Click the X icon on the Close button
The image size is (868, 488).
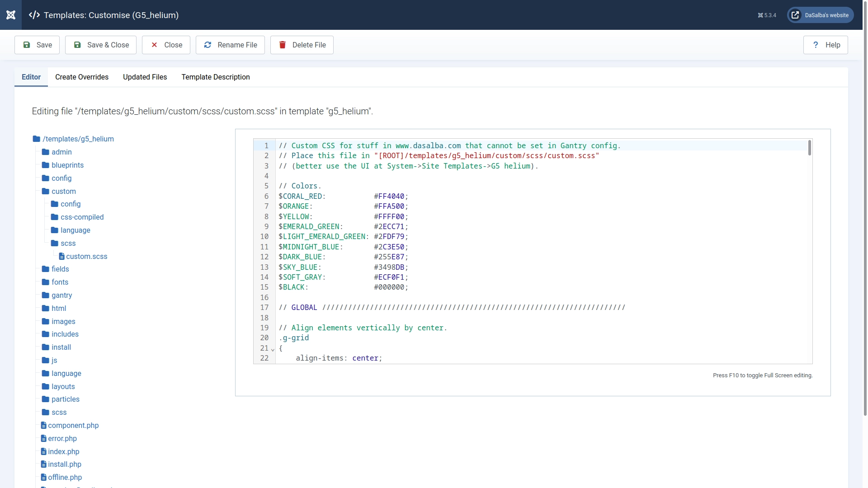coord(154,45)
